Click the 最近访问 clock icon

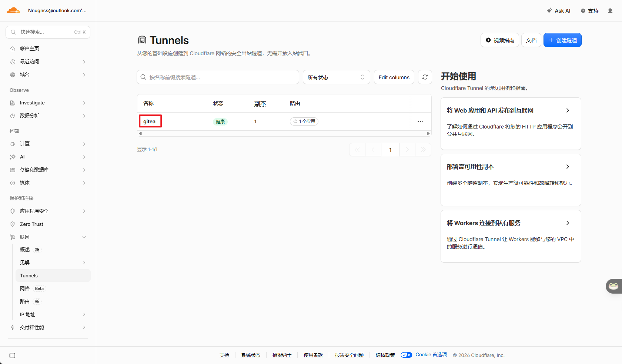coord(13,62)
